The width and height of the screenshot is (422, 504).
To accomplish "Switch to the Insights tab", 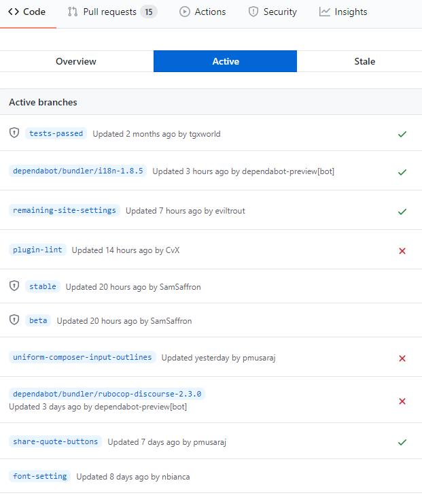I will pyautogui.click(x=343, y=12).
